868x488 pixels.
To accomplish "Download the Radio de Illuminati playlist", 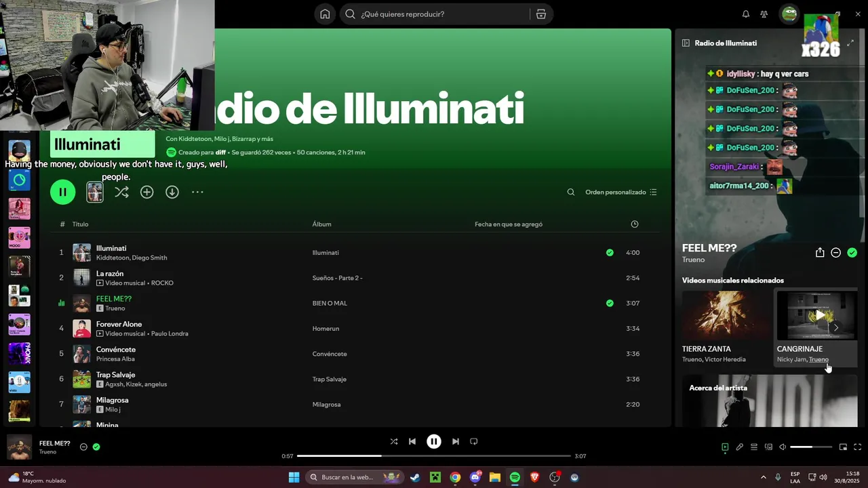I will point(172,192).
